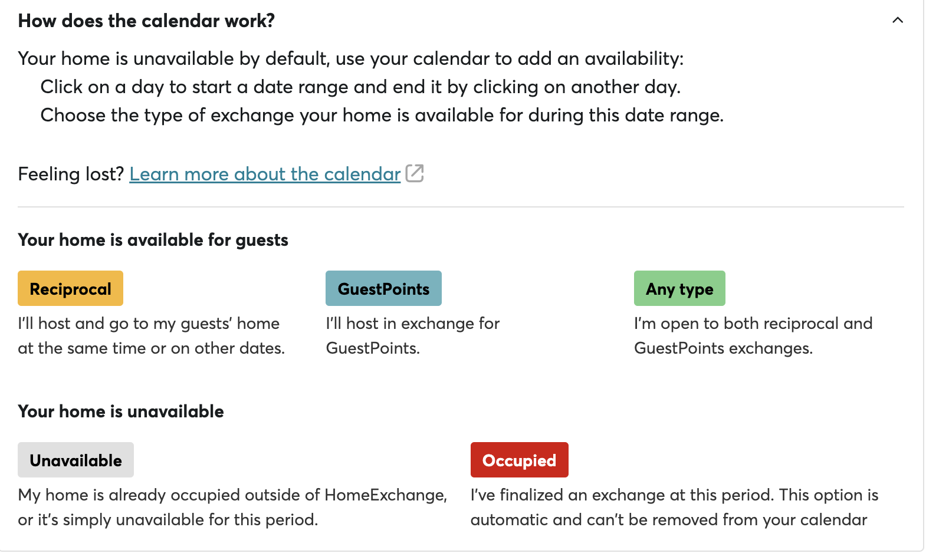Click the external link icon beside the calendar link
Image resolution: width=926 pixels, height=560 pixels.
415,174
